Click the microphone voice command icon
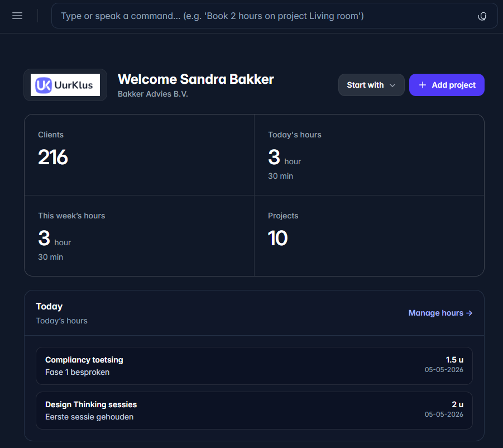This screenshot has width=503, height=448. click(482, 16)
